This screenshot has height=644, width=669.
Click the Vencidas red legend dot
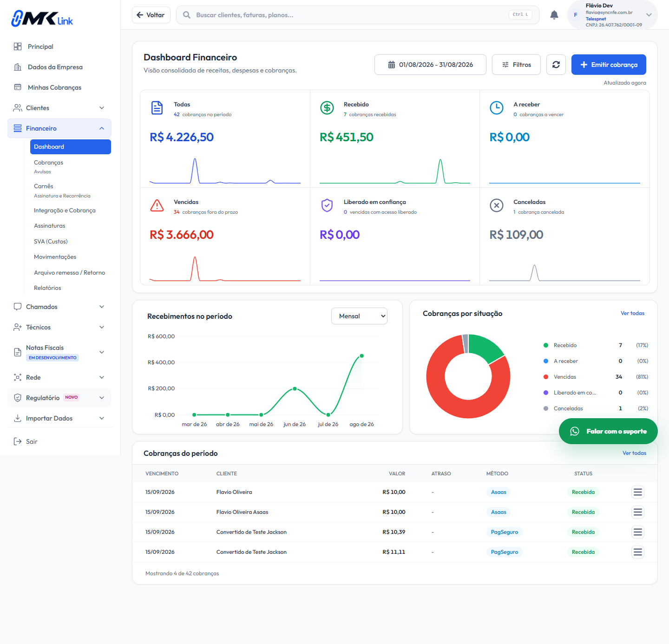point(546,377)
